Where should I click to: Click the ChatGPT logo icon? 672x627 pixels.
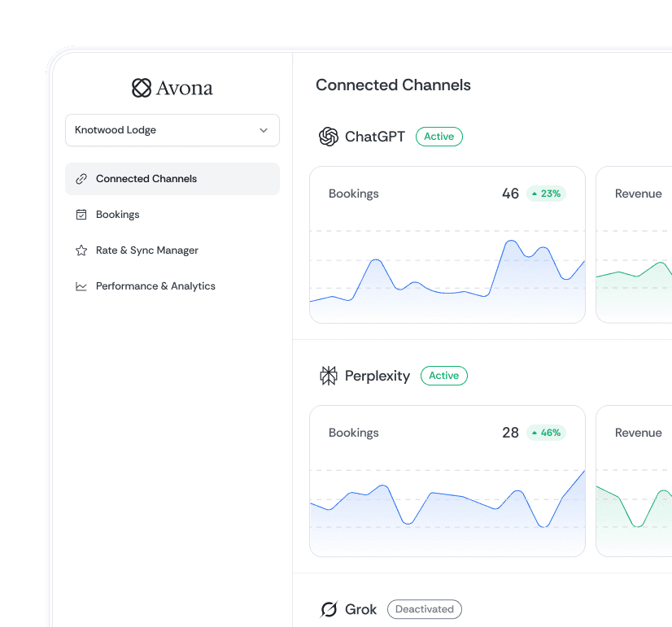(329, 137)
